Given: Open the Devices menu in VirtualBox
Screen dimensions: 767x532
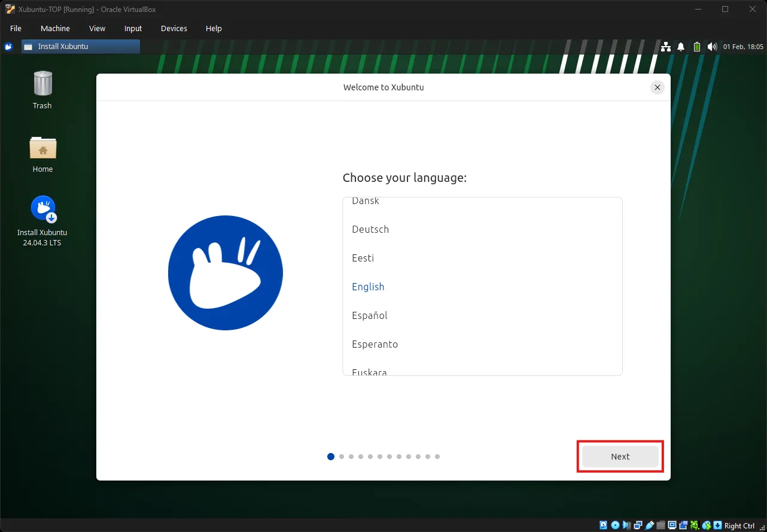Looking at the screenshot, I should (x=174, y=28).
